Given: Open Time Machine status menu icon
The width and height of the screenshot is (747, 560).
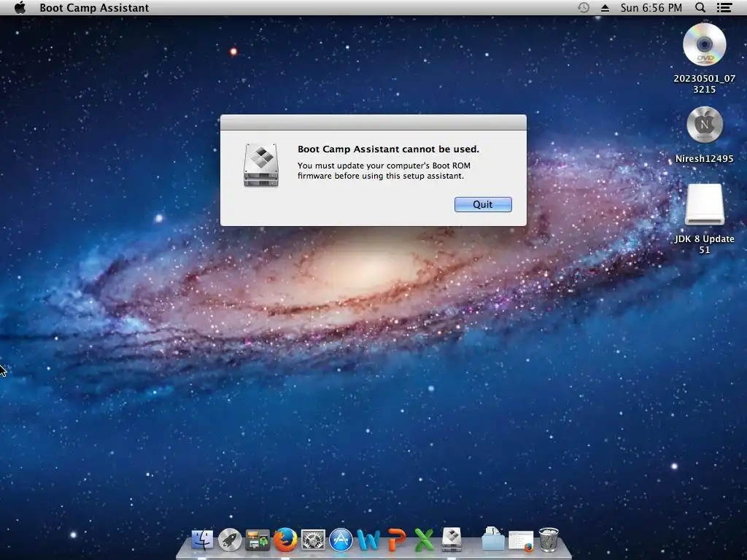Looking at the screenshot, I should [x=583, y=7].
